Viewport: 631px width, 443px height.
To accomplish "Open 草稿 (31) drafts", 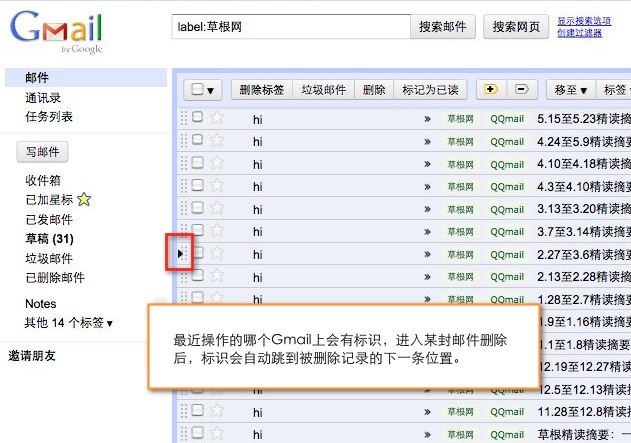I will tap(49, 239).
